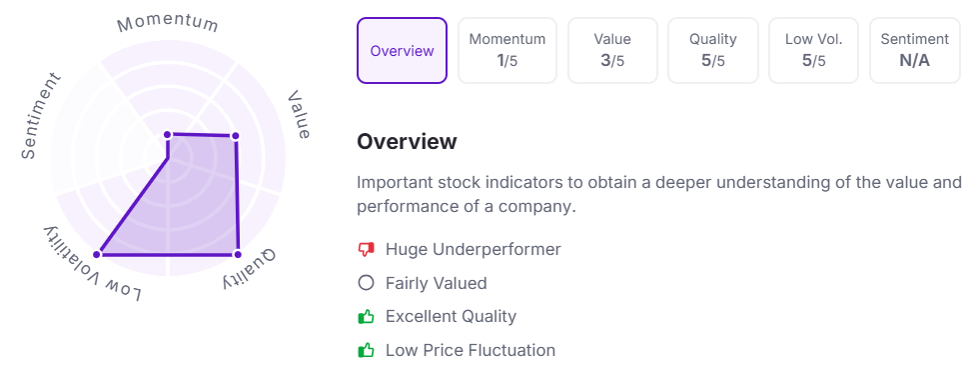Select the Value data point on radar

(x=235, y=136)
